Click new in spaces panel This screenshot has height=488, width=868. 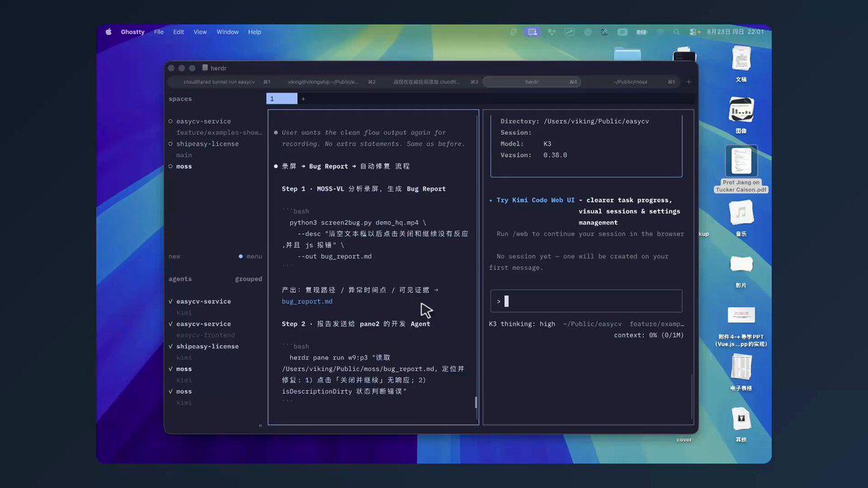pyautogui.click(x=174, y=257)
